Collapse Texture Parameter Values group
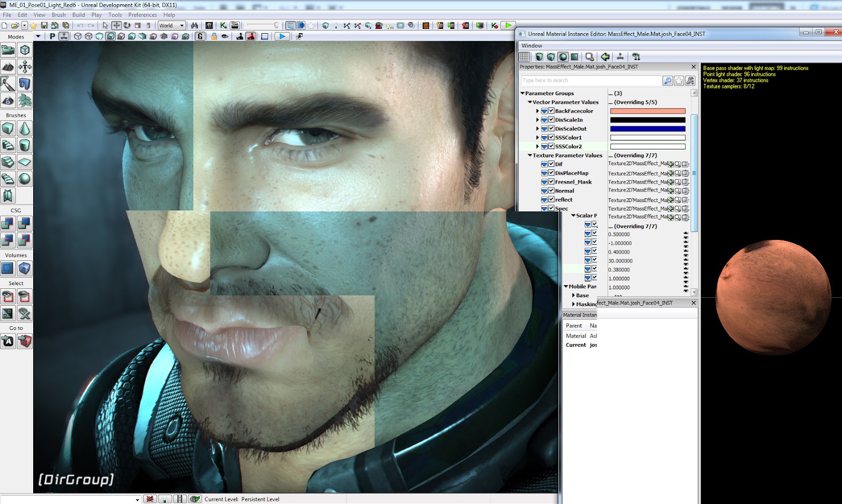842x504 pixels. pos(530,155)
